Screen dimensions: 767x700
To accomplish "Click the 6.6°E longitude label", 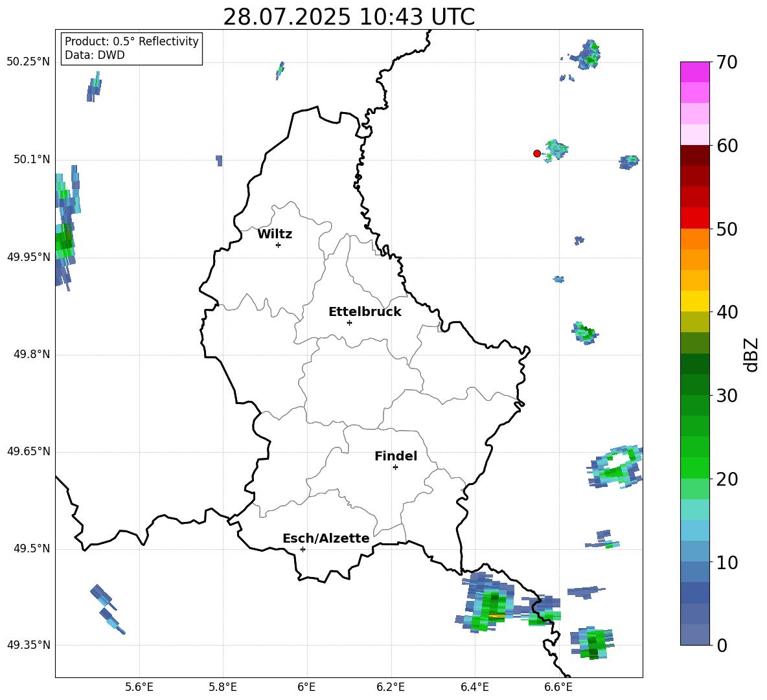I will (x=558, y=687).
